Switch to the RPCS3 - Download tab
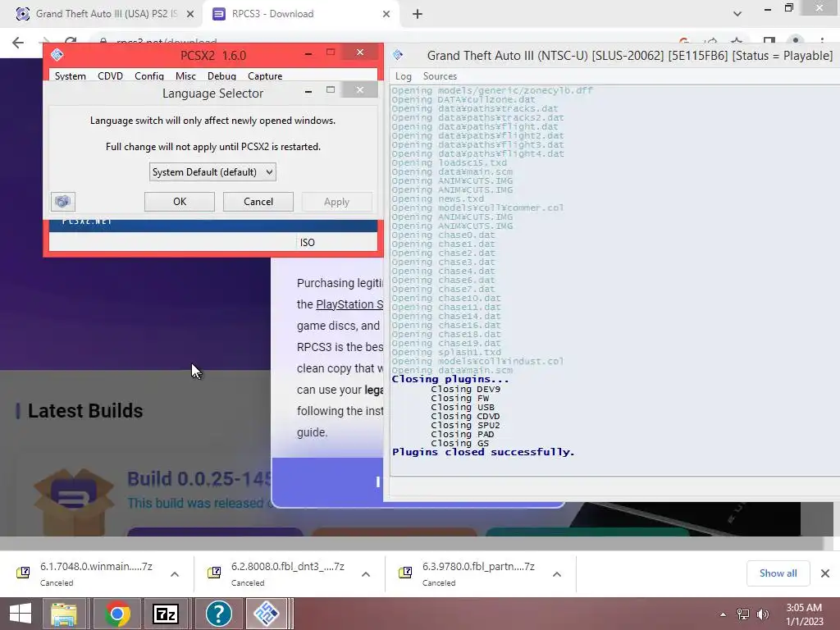This screenshot has width=840, height=630. pos(300,14)
